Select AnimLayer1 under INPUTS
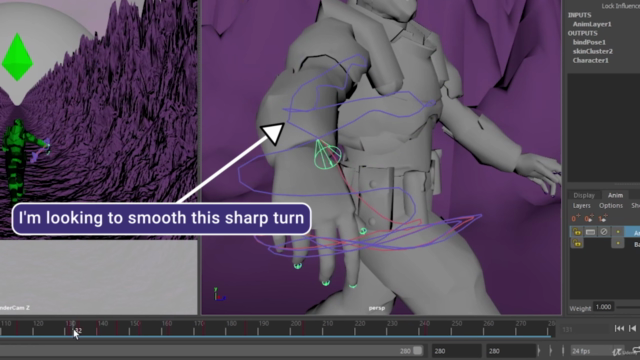The height and width of the screenshot is (360, 640). coord(592,24)
